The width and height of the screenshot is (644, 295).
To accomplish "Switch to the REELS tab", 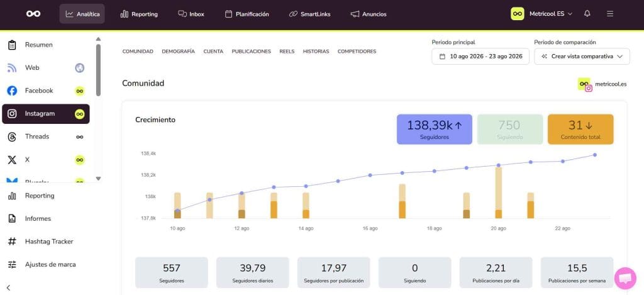I will point(287,52).
